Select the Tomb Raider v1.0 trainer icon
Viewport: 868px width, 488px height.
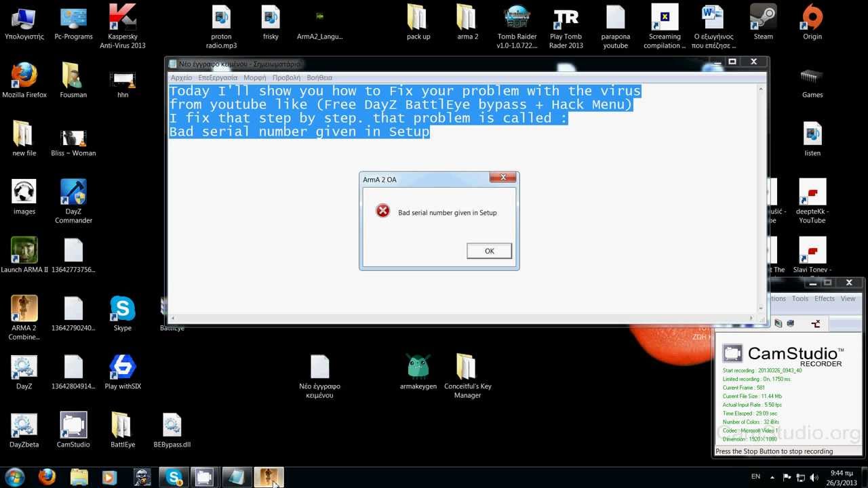[x=517, y=27]
